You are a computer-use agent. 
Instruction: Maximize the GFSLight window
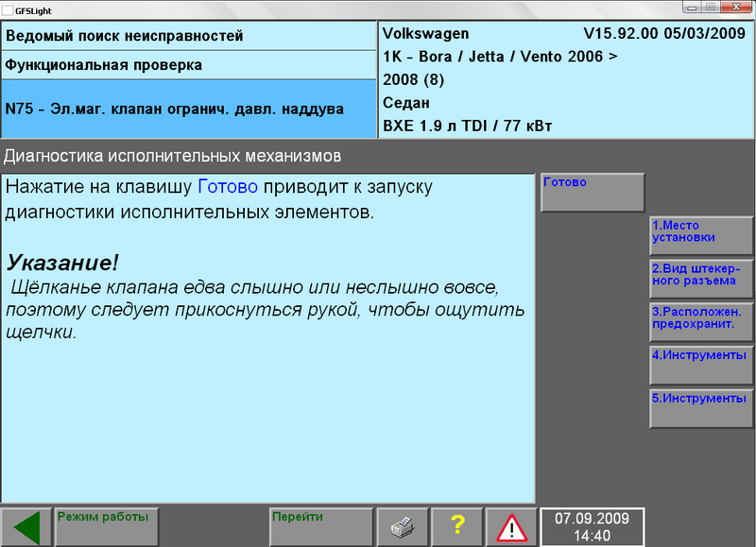(711, 7)
